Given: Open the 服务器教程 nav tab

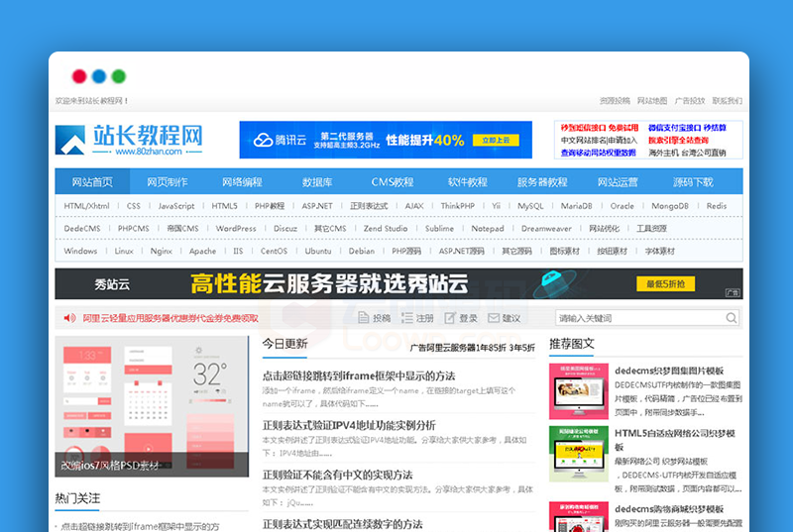Looking at the screenshot, I should point(542,182).
